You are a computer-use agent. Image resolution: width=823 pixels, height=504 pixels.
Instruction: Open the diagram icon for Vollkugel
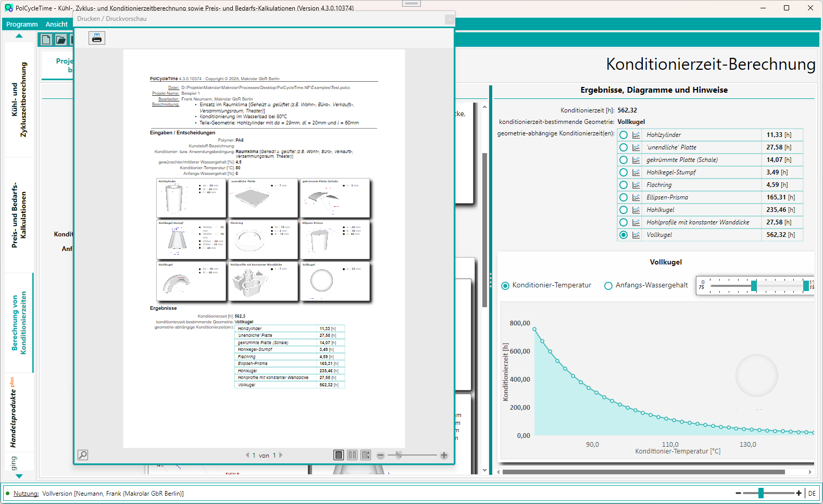[636, 235]
